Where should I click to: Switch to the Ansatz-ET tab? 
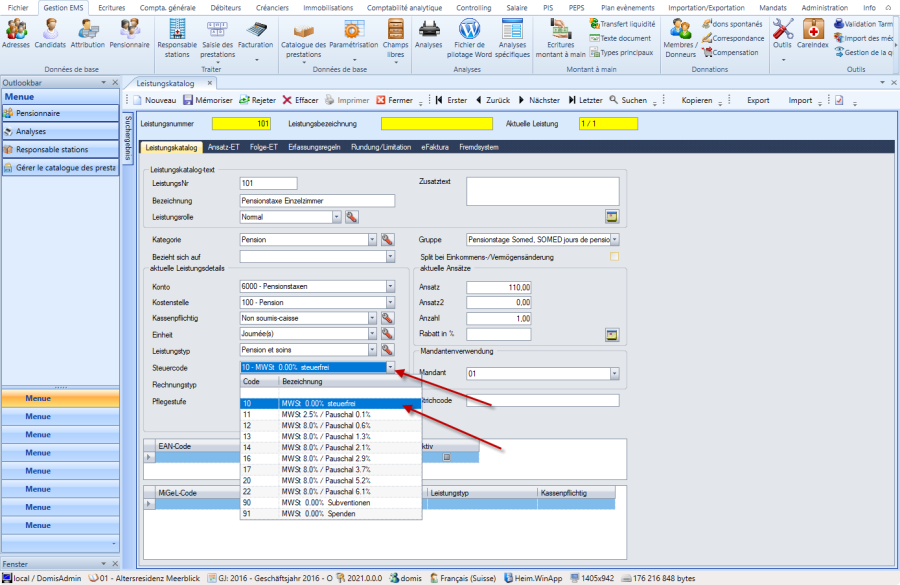pyautogui.click(x=222, y=147)
